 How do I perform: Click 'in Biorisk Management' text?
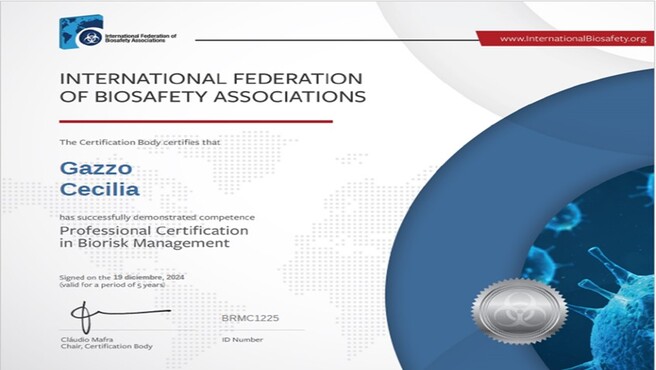(145, 243)
